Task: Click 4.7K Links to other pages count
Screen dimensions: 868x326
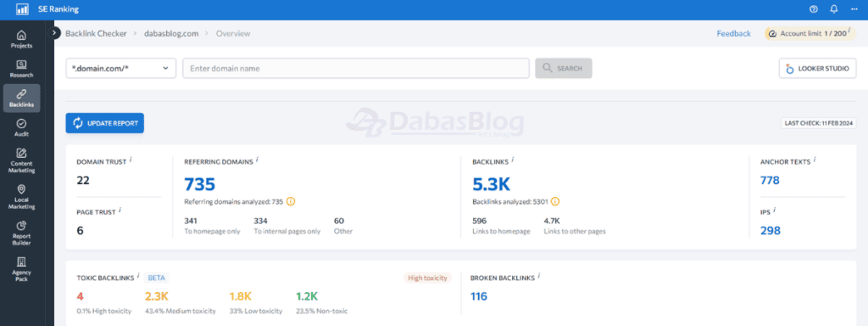Action: [553, 221]
